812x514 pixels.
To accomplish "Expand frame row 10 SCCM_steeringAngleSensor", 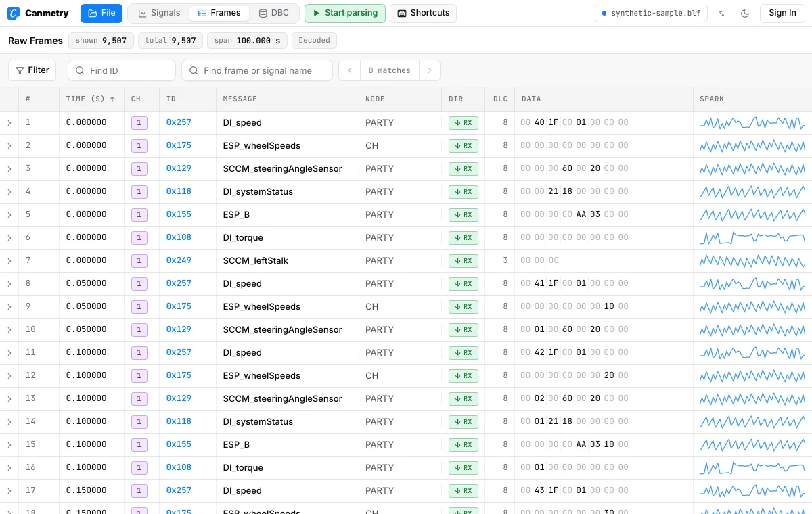I will tap(9, 330).
